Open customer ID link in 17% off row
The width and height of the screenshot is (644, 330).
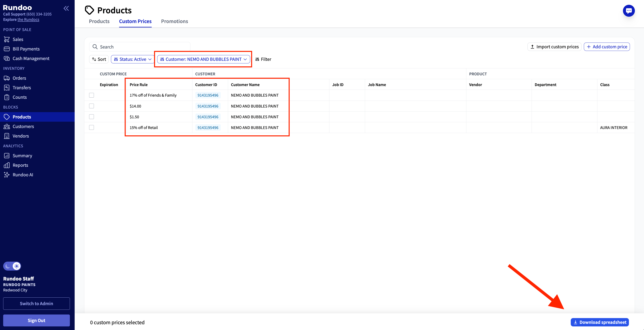208,95
